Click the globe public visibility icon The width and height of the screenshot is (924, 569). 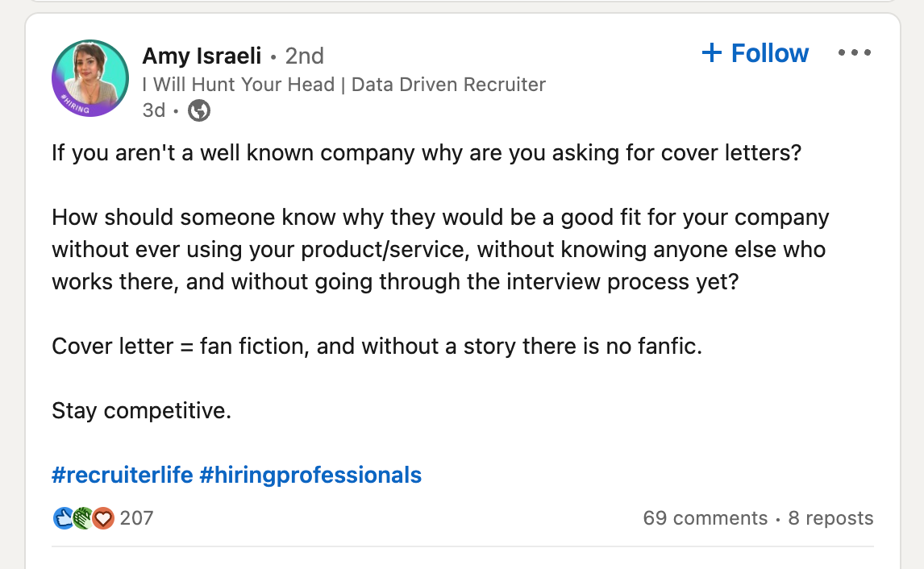(x=199, y=110)
